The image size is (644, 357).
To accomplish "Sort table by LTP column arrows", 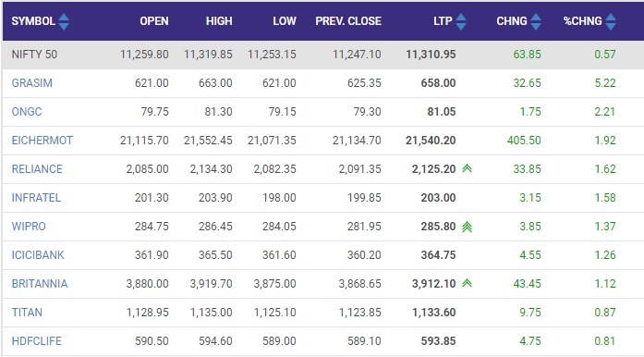I will pyautogui.click(x=461, y=21).
